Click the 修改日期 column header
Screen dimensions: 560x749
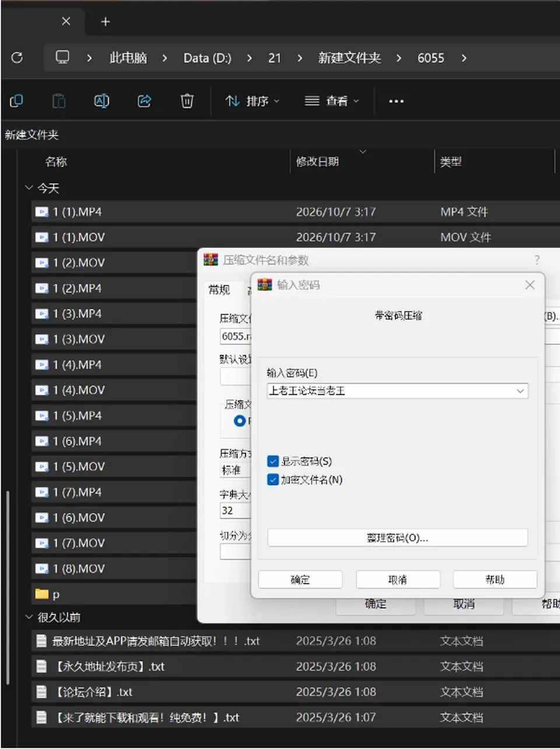317,162
